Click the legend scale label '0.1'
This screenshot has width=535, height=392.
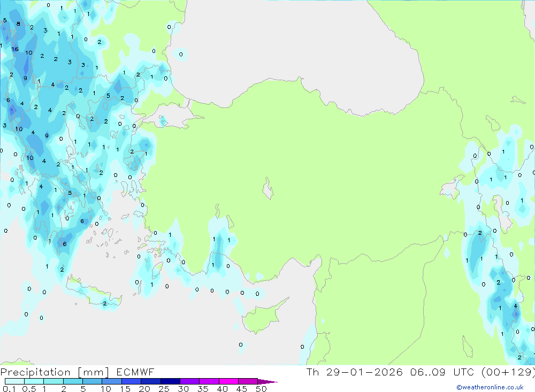(9, 389)
